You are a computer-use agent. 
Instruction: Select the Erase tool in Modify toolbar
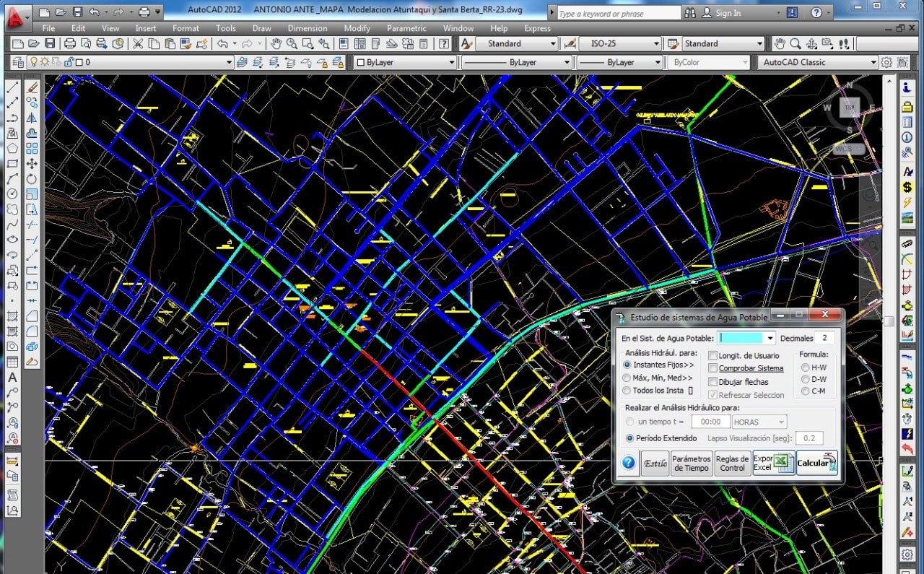pyautogui.click(x=32, y=87)
